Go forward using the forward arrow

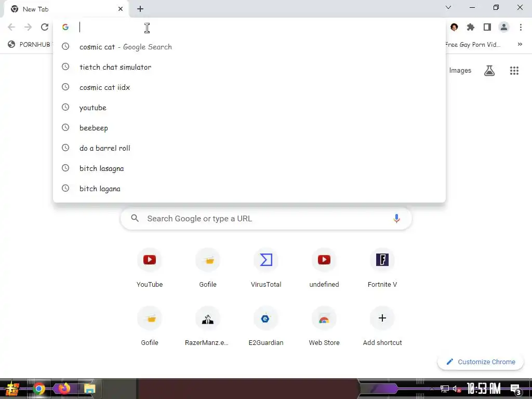pyautogui.click(x=28, y=27)
